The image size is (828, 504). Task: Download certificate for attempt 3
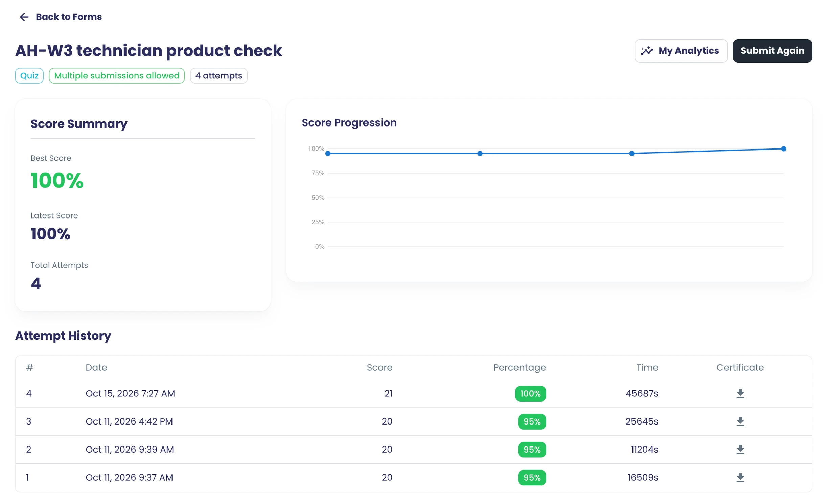tap(740, 421)
